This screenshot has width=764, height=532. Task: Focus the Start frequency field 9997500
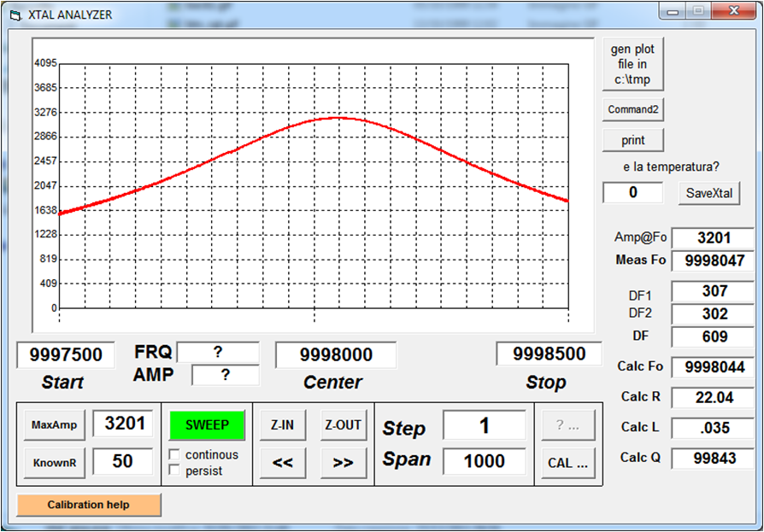(66, 355)
